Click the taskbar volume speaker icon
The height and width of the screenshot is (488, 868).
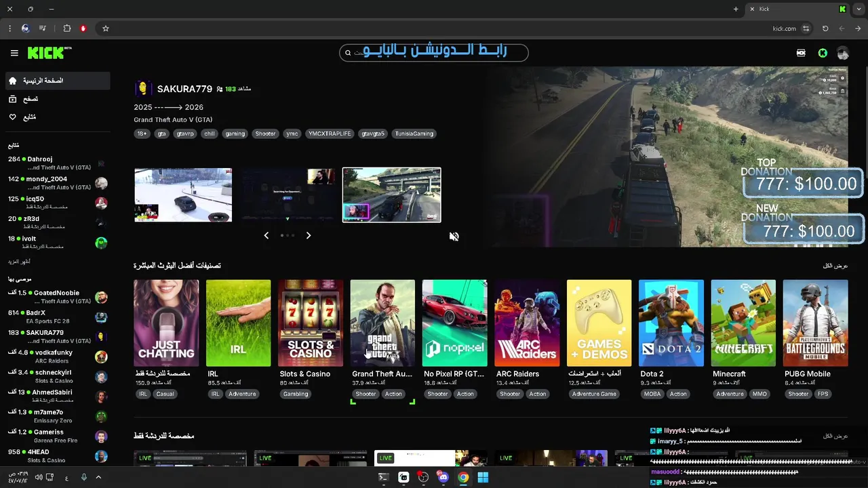point(39,477)
